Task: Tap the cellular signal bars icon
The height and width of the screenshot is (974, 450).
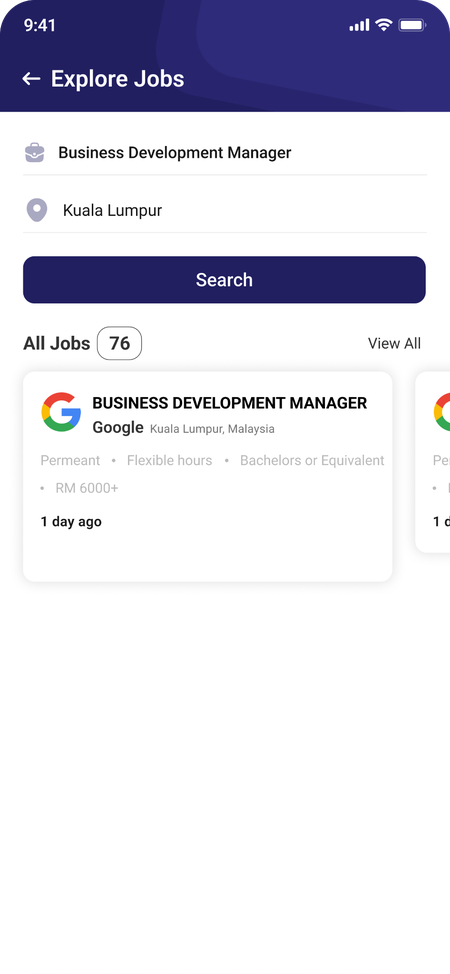Action: pyautogui.click(x=359, y=25)
